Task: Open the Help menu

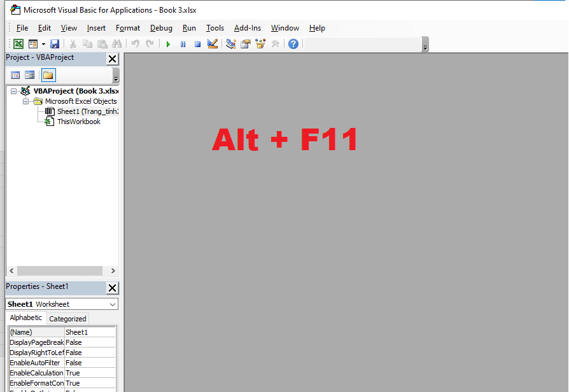Action: [x=317, y=28]
